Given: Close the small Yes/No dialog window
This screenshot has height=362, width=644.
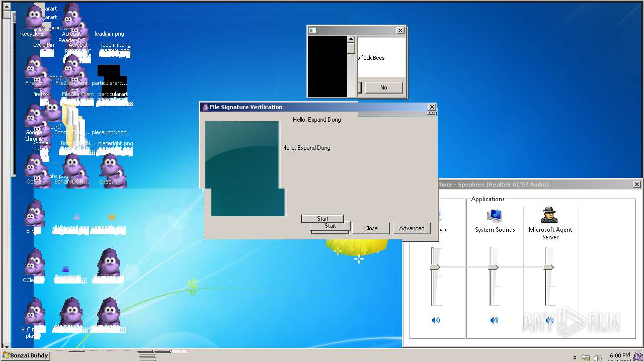Looking at the screenshot, I should tap(400, 31).
